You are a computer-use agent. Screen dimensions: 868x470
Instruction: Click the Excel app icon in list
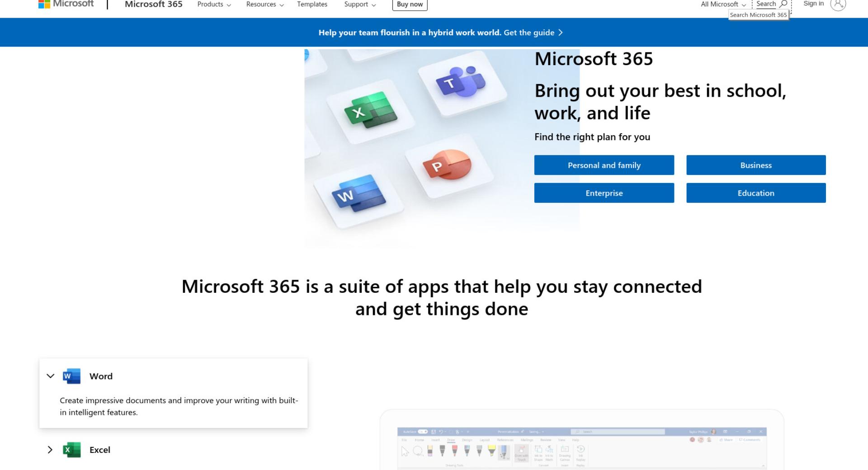pyautogui.click(x=71, y=450)
